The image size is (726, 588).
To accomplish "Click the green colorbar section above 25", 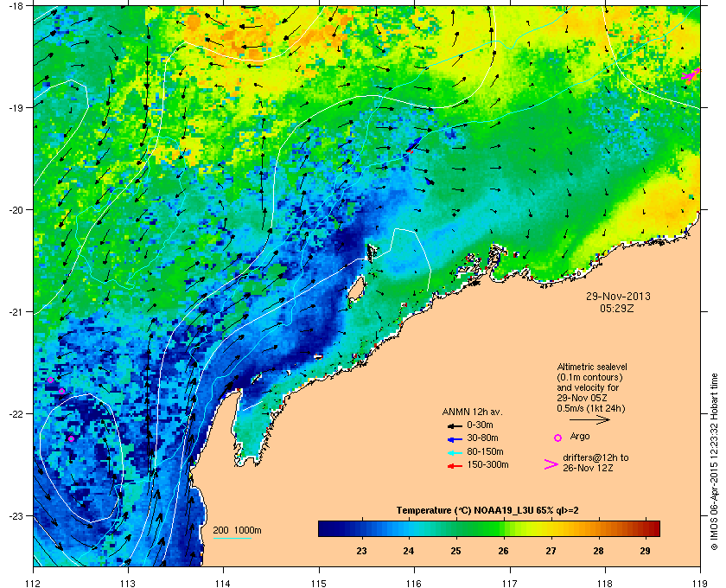I will (x=456, y=528).
